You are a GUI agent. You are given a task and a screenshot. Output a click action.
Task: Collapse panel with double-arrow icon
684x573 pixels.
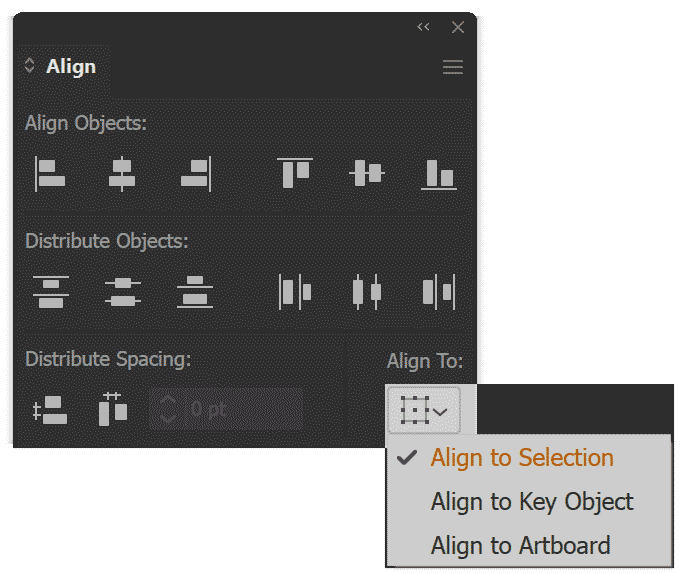(424, 27)
